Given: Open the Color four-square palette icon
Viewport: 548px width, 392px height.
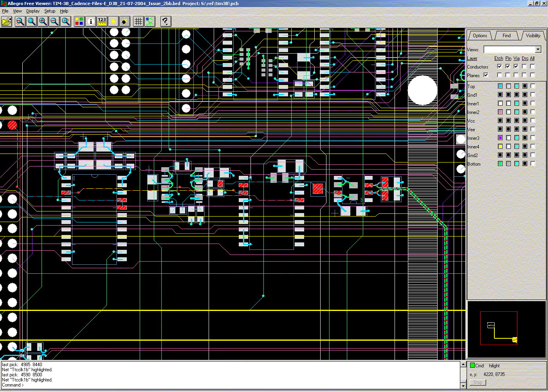Looking at the screenshot, I should click(79, 22).
